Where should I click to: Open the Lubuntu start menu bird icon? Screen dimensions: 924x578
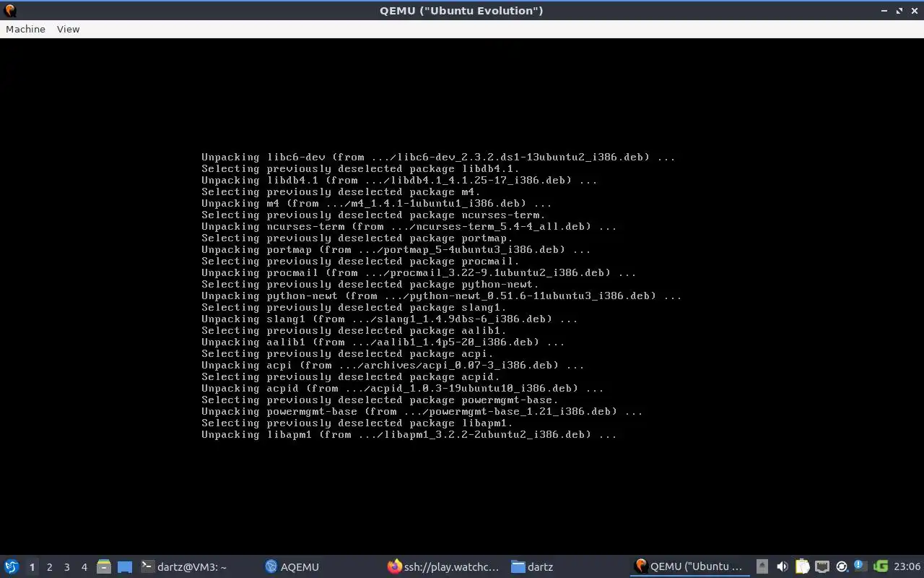click(11, 567)
